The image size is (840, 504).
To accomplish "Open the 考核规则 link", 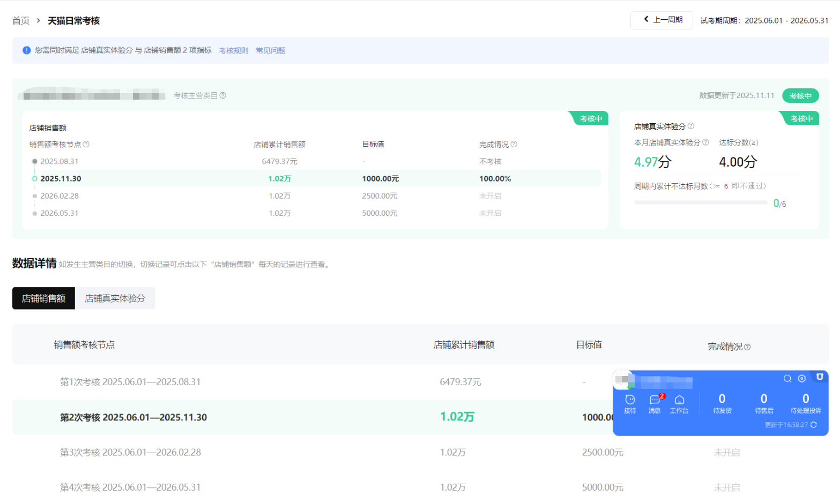I will (233, 50).
